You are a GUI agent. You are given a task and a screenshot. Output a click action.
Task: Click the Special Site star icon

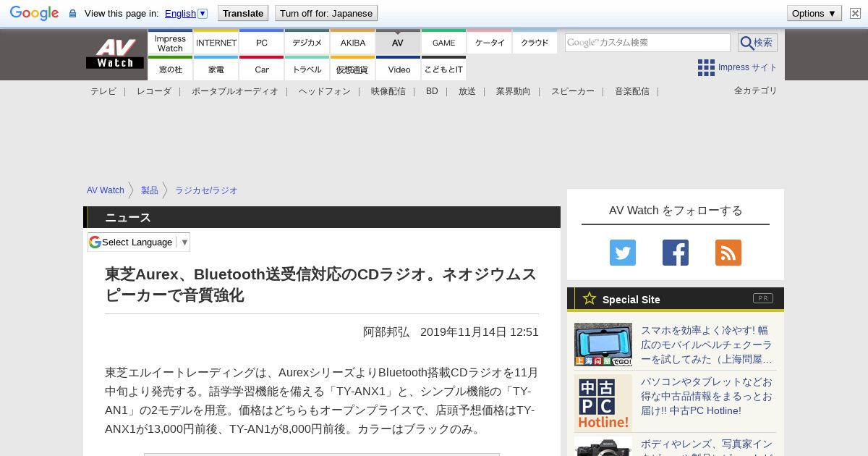click(590, 298)
